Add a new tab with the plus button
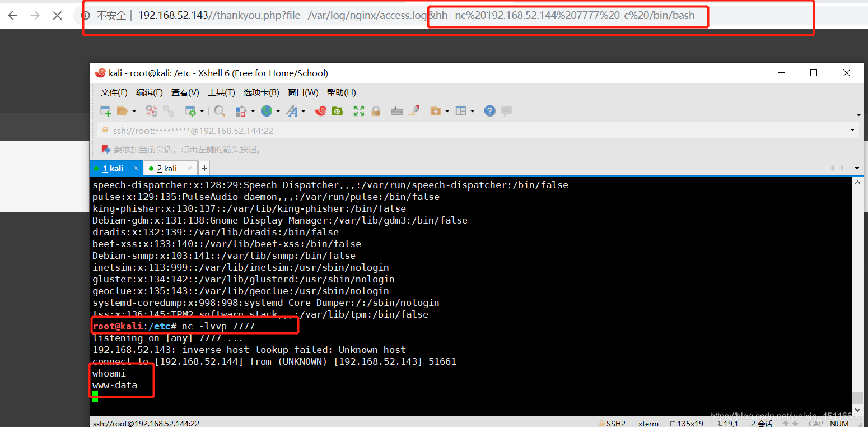The image size is (868, 427). pyautogui.click(x=204, y=168)
